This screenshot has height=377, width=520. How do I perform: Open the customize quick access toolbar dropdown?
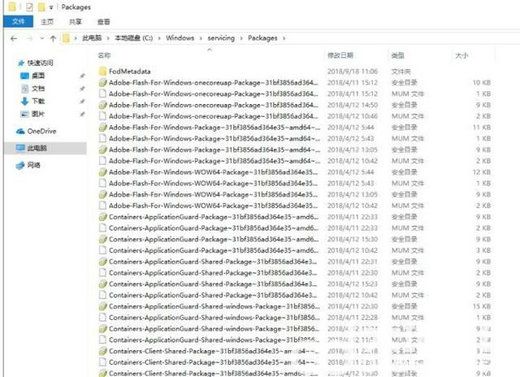[x=51, y=7]
